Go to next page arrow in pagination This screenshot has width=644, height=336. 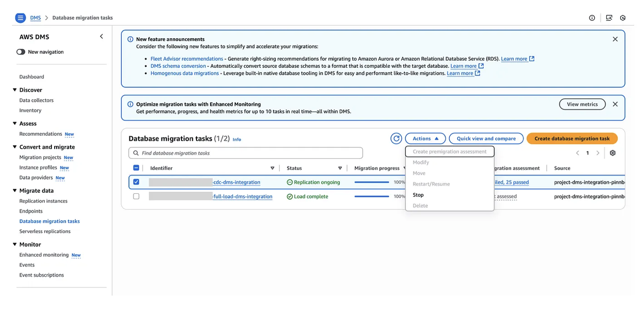[x=598, y=153]
